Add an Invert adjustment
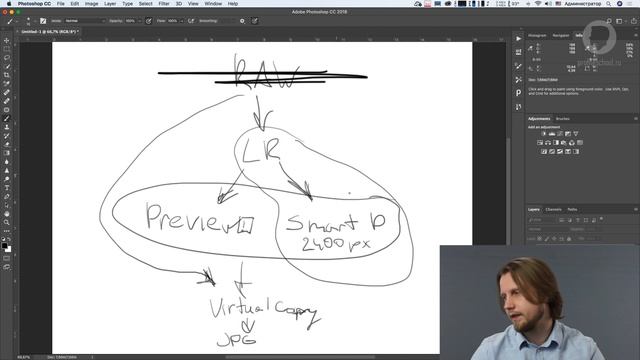 pyautogui.click(x=544, y=151)
